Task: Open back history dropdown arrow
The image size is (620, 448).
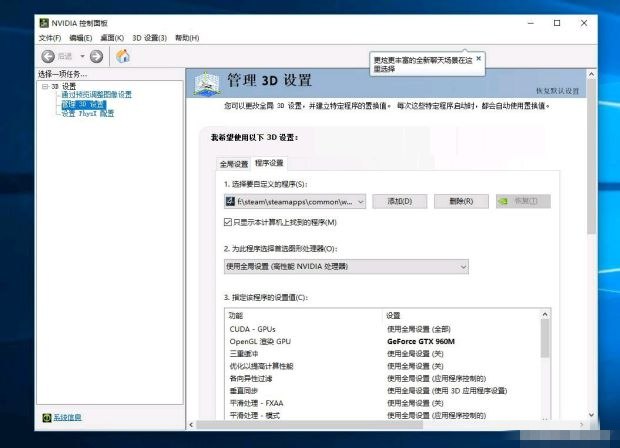Action: (x=82, y=57)
